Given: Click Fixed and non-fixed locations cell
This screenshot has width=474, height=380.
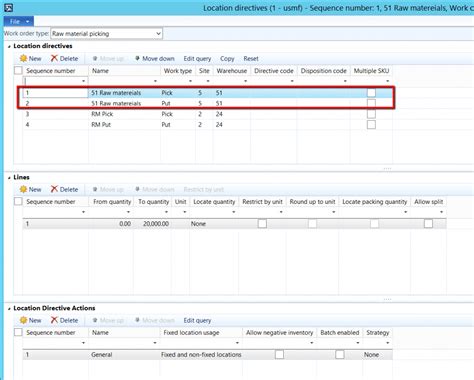Looking at the screenshot, I should pos(201,355).
